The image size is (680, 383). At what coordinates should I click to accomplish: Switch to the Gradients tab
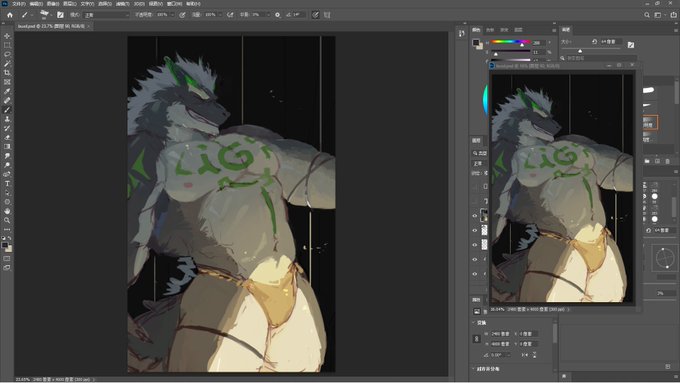504,30
